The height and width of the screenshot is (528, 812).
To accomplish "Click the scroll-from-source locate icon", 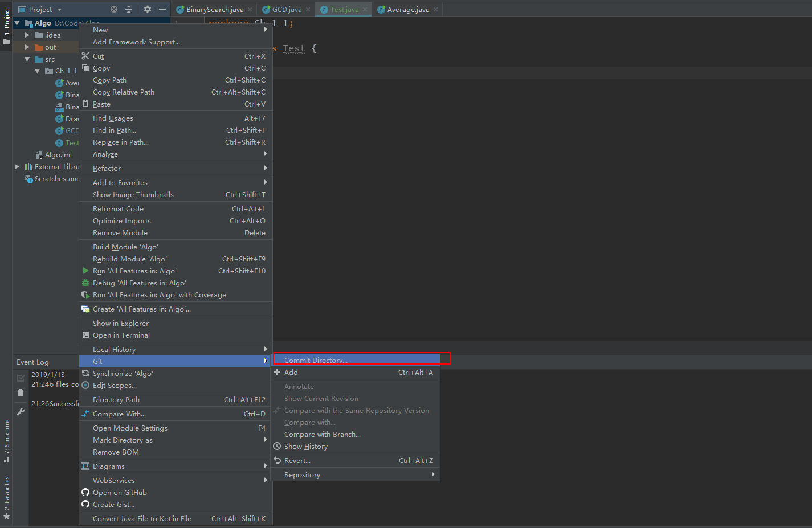I will pos(114,9).
